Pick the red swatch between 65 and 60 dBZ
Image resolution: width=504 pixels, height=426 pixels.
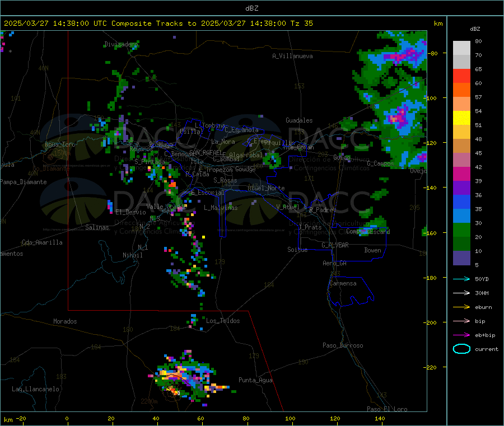(461, 76)
